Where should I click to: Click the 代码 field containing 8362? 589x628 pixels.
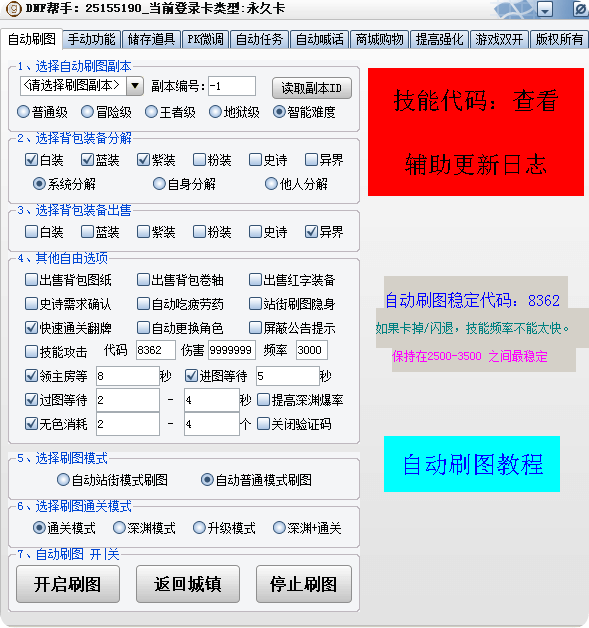tap(155, 350)
